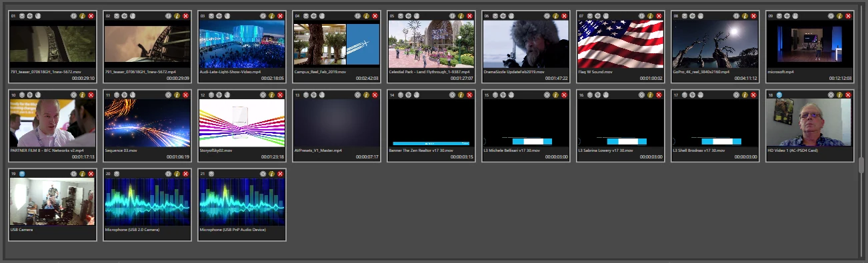
Task: Open info for 791_teaser .mov clip 01
Action: click(82, 16)
